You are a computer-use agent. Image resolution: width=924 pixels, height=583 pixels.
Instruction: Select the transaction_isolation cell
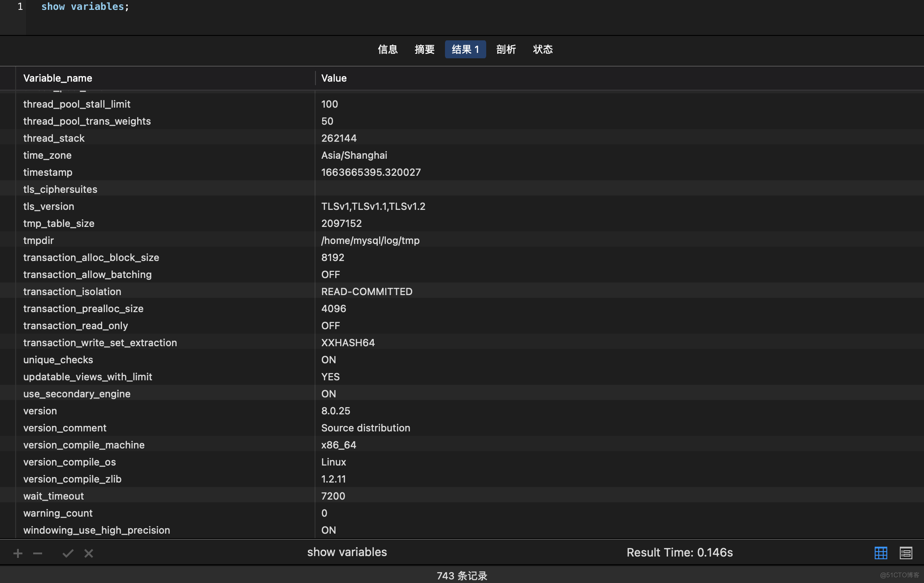[x=72, y=291]
